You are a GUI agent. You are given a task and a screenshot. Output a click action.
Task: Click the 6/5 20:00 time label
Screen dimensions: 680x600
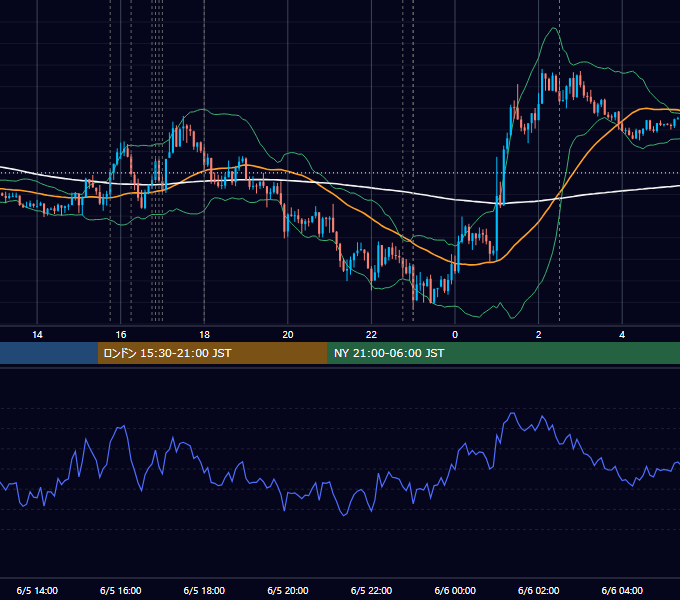click(288, 590)
